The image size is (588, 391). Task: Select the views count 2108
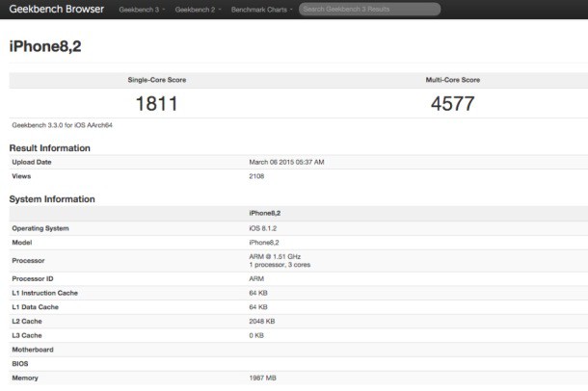point(256,176)
